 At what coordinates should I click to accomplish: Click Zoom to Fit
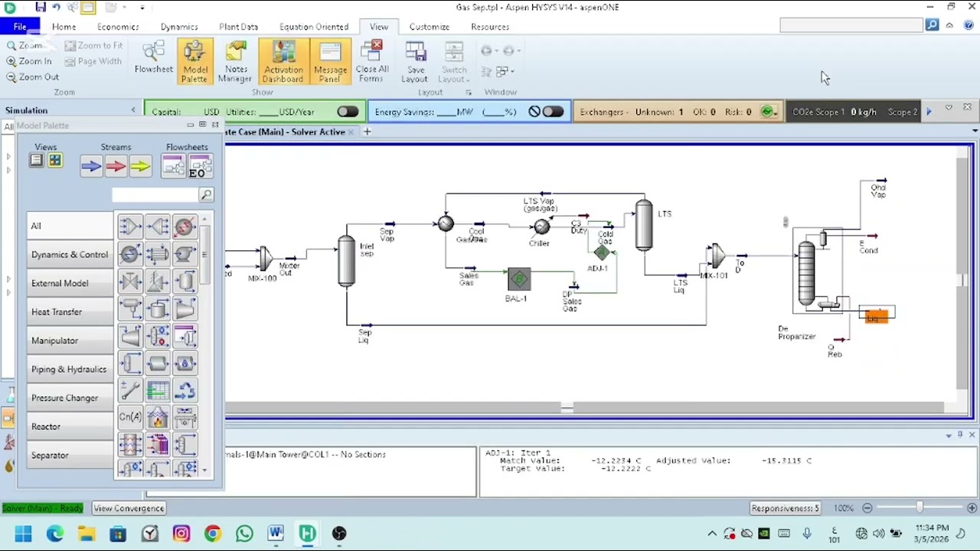[x=94, y=46]
